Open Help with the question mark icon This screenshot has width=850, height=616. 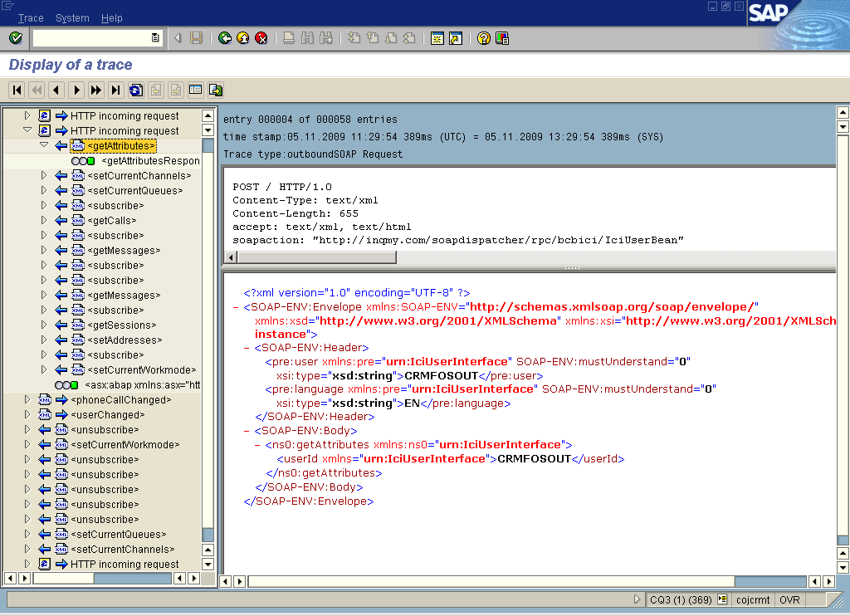point(484,37)
